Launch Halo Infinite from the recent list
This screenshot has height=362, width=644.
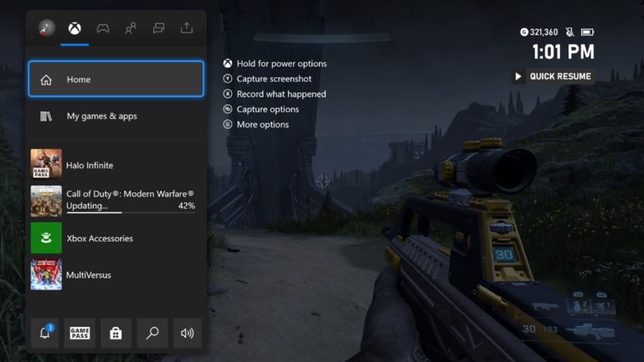116,165
